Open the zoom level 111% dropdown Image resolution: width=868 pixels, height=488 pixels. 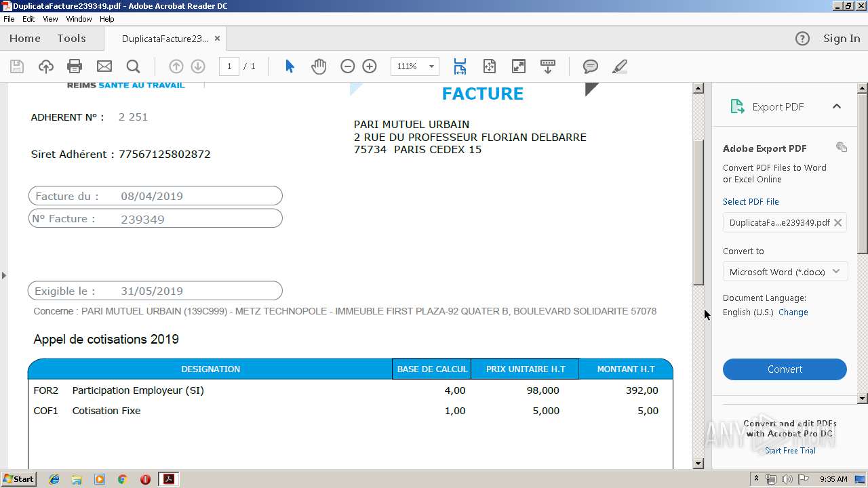click(x=415, y=66)
